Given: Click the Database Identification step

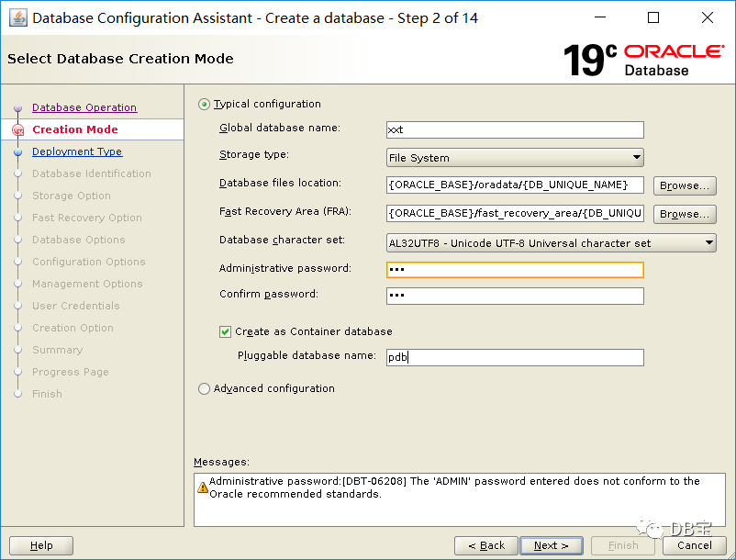Looking at the screenshot, I should tap(92, 174).
